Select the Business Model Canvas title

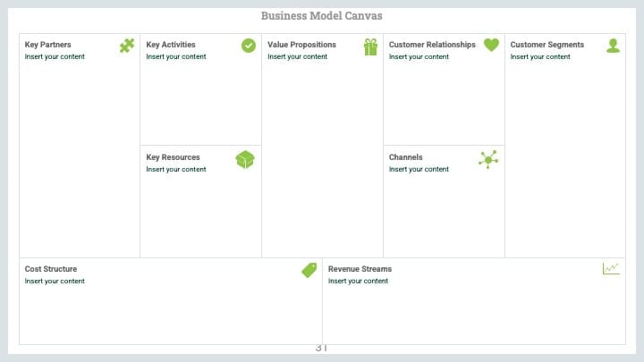tap(322, 15)
